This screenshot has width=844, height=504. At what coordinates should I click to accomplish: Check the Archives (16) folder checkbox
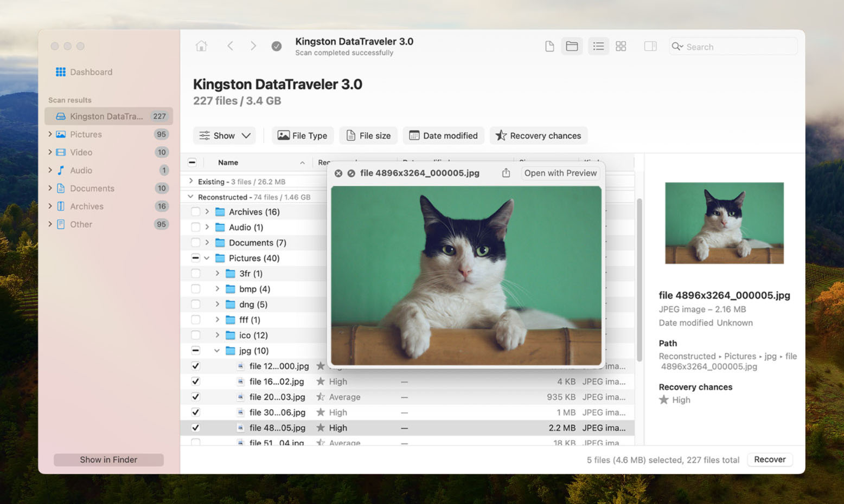pyautogui.click(x=195, y=212)
